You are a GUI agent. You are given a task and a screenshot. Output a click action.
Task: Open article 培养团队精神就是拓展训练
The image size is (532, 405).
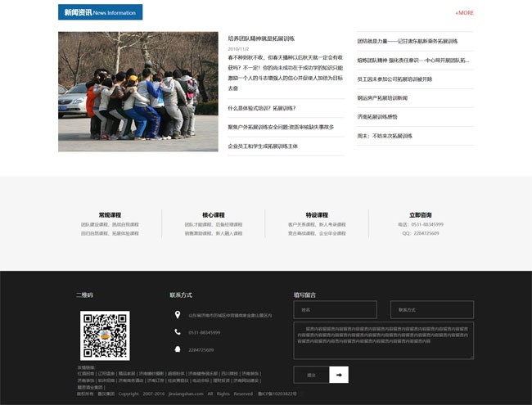click(x=261, y=38)
